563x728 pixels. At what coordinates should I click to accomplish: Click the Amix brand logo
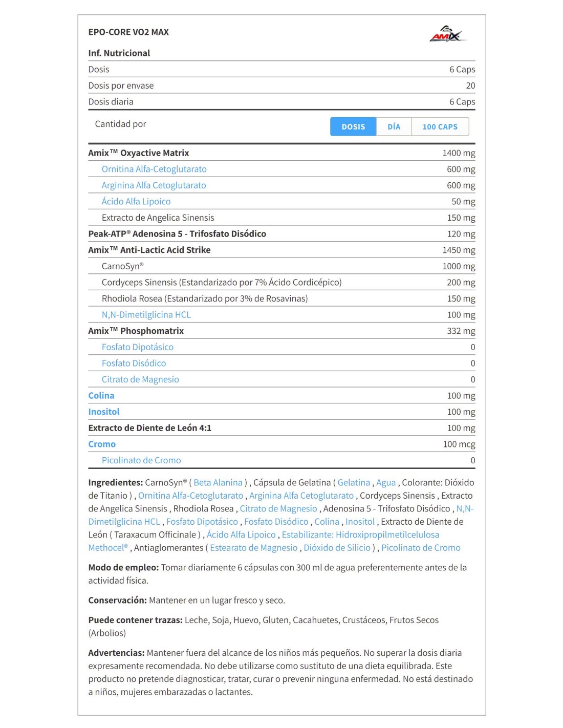pos(448,34)
